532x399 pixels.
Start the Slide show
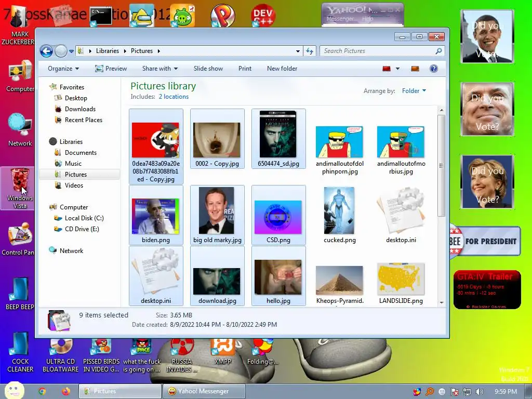click(x=208, y=69)
